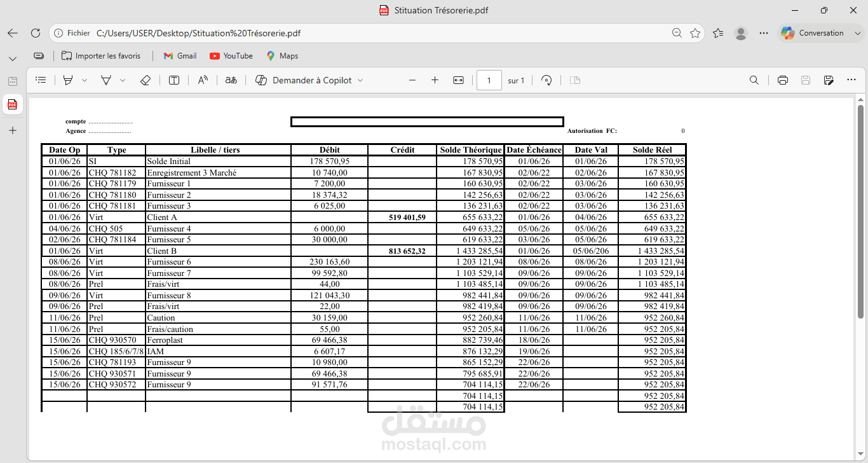The height and width of the screenshot is (463, 868).
Task: Select debit value 230 163,60
Action: click(330, 262)
